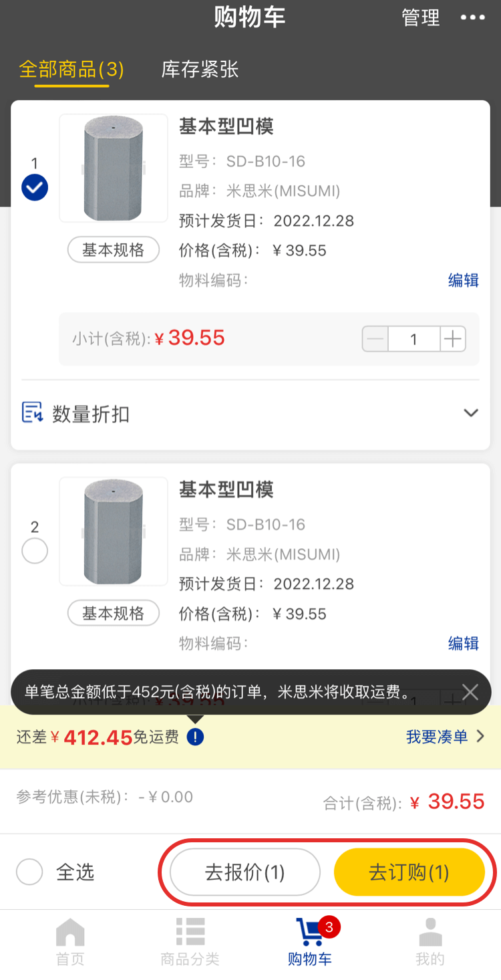Open 我要凑单 with the arrow

pos(445,737)
